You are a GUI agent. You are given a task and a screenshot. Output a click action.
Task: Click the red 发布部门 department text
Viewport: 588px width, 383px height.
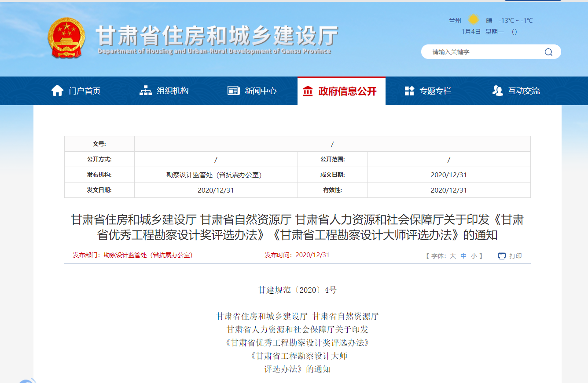(132, 255)
